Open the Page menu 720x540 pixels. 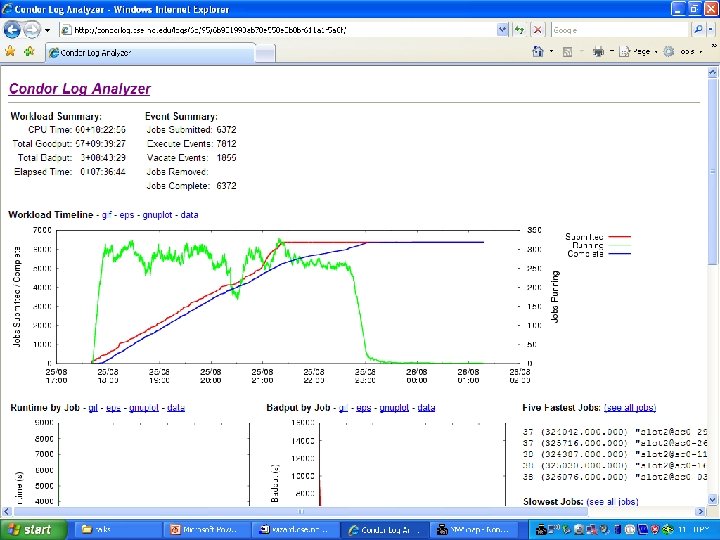pos(637,52)
